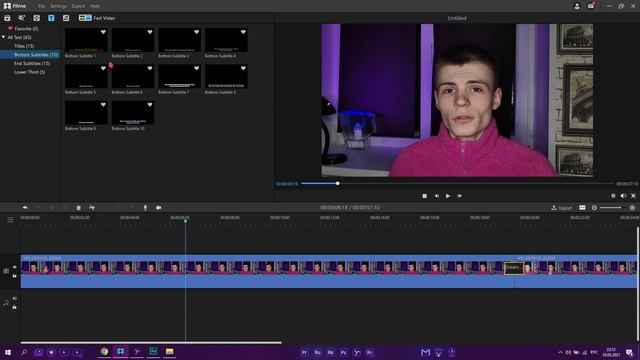
Task: Open Windows taskbar search
Action: point(24,352)
